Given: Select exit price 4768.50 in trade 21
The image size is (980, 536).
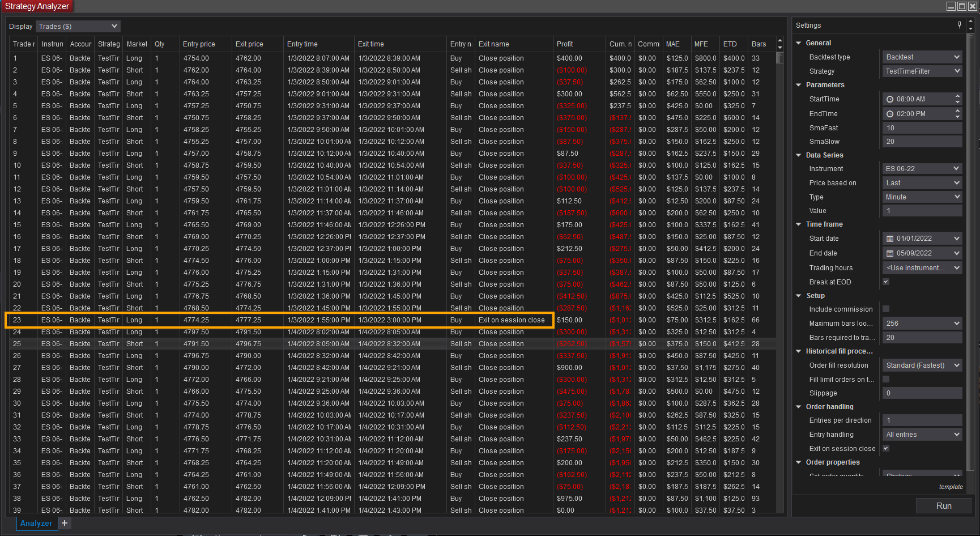Looking at the screenshot, I should click(258, 296).
